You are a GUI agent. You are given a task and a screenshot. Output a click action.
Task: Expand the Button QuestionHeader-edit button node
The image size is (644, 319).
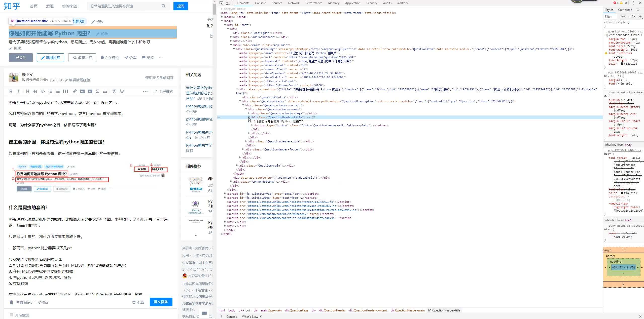click(252, 125)
